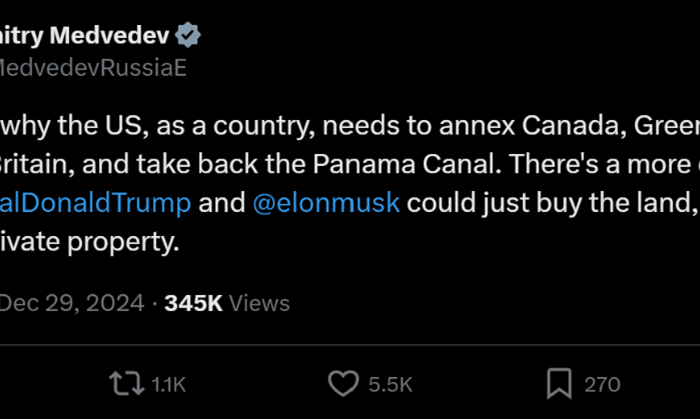Click the divider line above the action bar

[x=350, y=344]
